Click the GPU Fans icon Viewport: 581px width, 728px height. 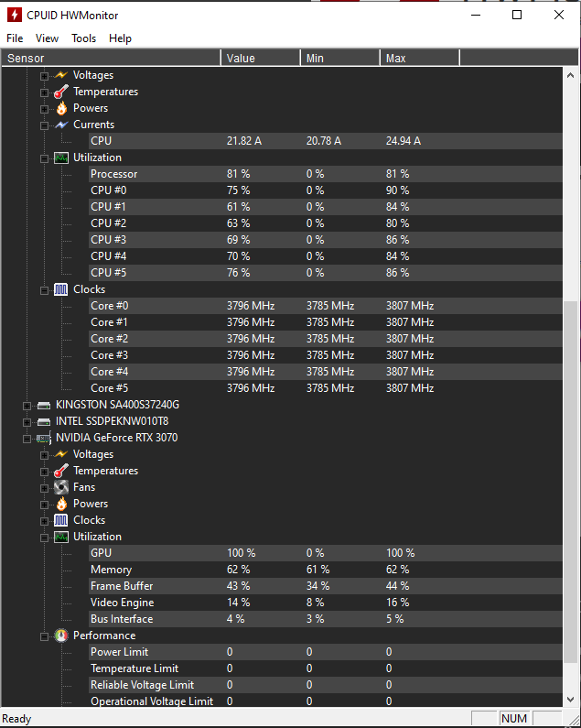[61, 487]
